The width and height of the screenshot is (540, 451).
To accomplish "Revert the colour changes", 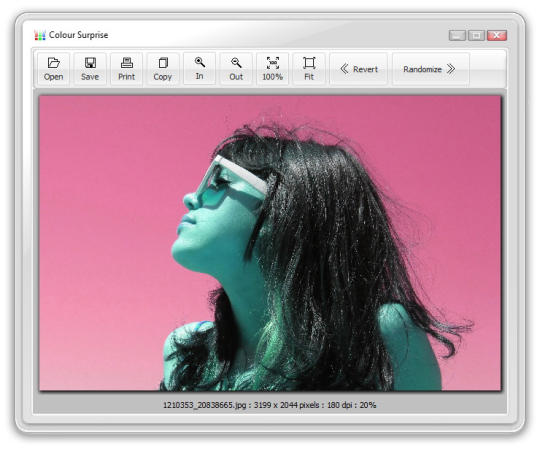I will pyautogui.click(x=359, y=69).
